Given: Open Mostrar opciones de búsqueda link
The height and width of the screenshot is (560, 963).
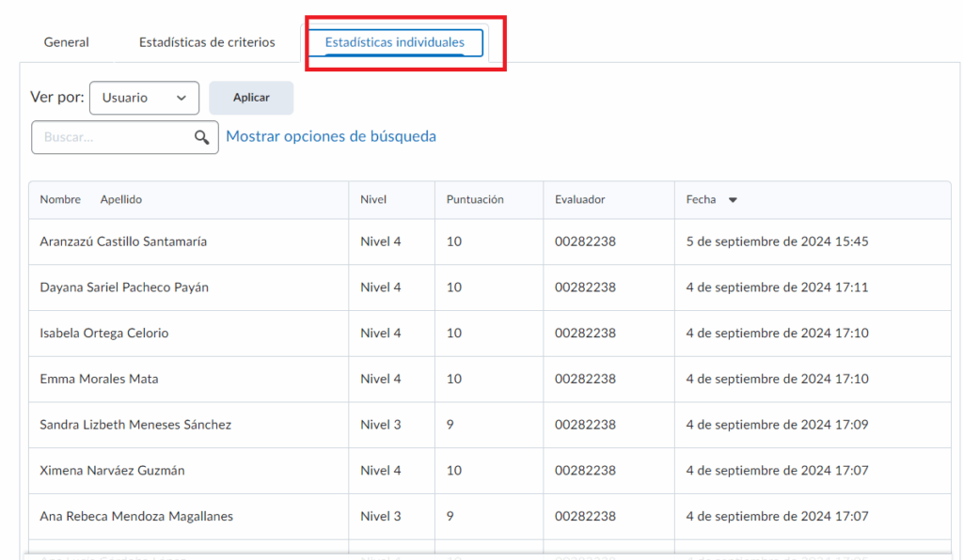Looking at the screenshot, I should coord(331,136).
